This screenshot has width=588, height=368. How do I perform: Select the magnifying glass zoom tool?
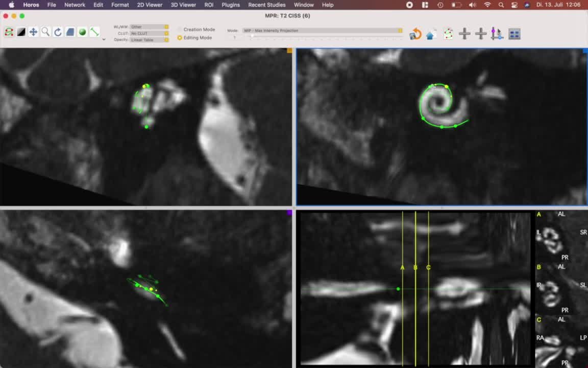click(45, 32)
